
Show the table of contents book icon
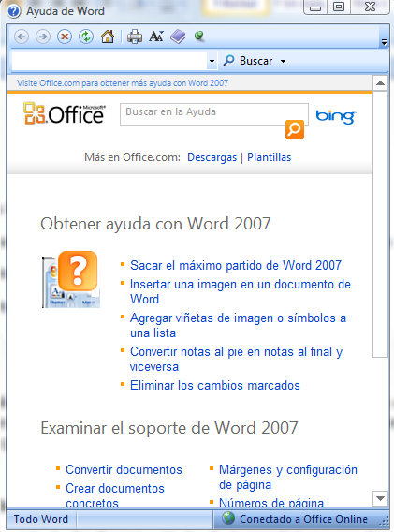pyautogui.click(x=178, y=37)
